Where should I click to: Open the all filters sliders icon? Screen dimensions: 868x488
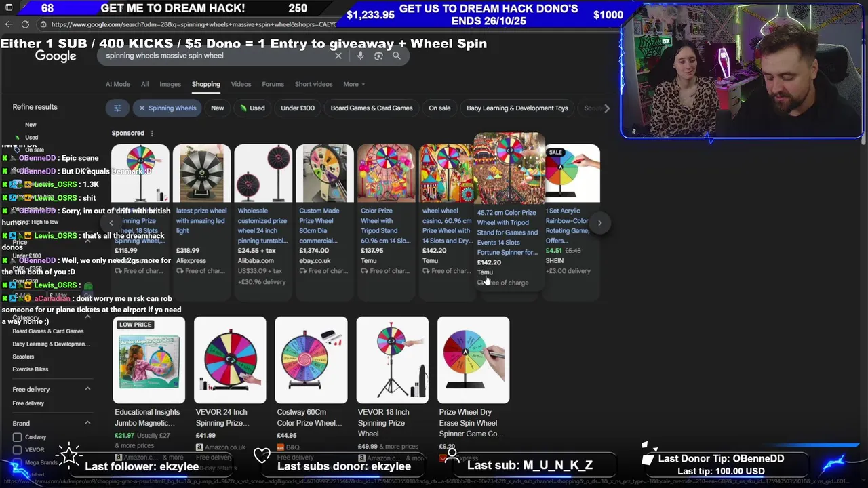click(117, 108)
